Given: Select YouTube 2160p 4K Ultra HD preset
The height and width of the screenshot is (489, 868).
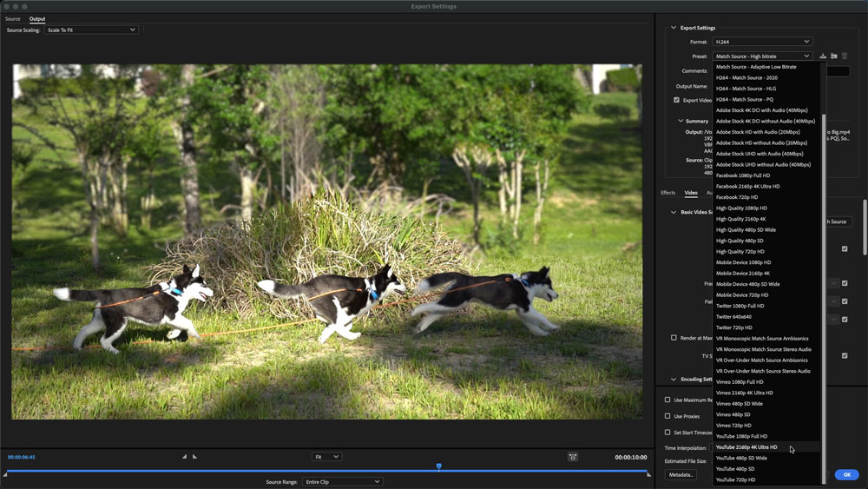Looking at the screenshot, I should pyautogui.click(x=746, y=447).
